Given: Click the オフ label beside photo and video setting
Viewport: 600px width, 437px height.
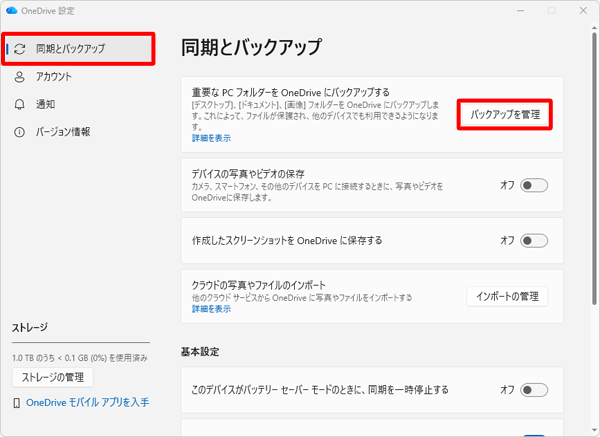Looking at the screenshot, I should pyautogui.click(x=507, y=185).
